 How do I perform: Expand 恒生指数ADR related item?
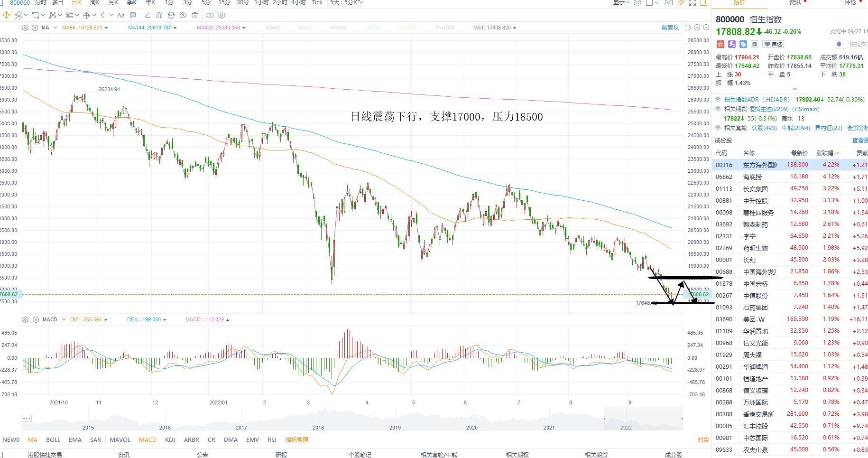pyautogui.click(x=718, y=100)
